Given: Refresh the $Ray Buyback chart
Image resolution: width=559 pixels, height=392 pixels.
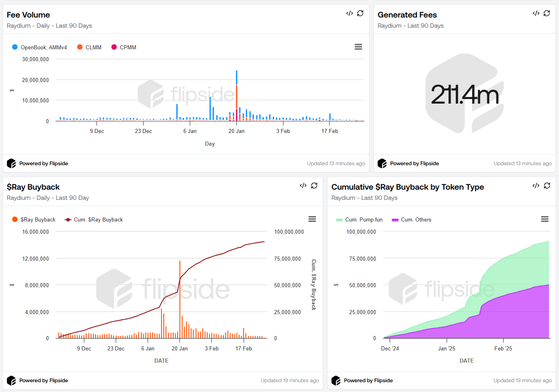Looking at the screenshot, I should click(314, 186).
